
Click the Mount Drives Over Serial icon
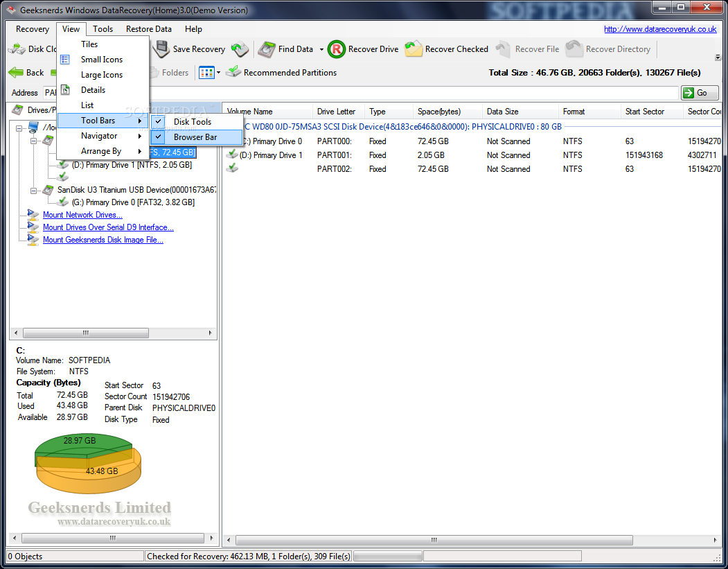[33, 227]
